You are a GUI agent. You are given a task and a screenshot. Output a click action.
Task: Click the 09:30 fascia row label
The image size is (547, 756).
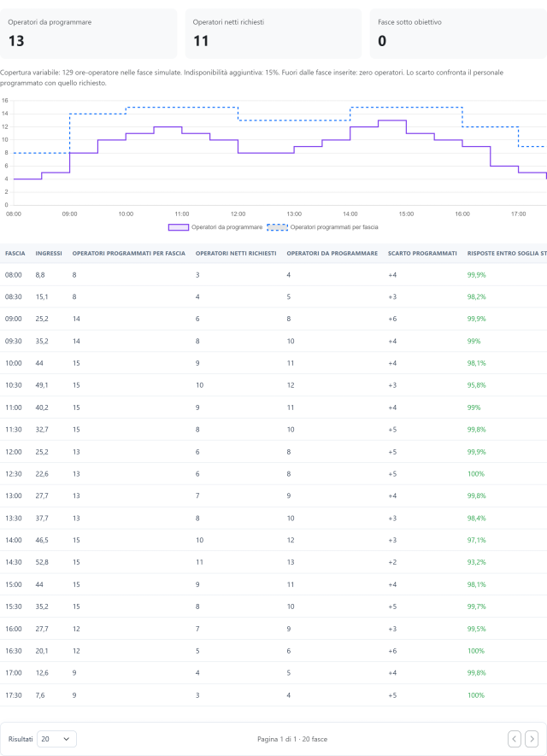click(14, 341)
